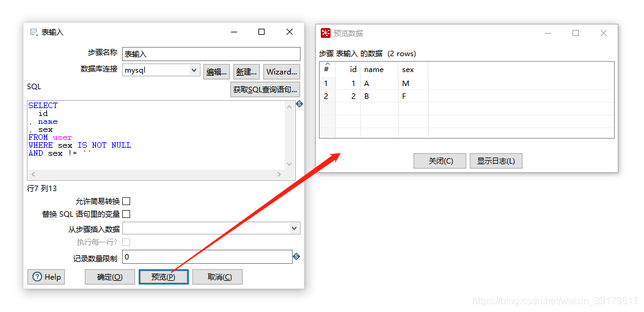Select the sex cell M
Screen dimensions: 644x312
(x=413, y=83)
